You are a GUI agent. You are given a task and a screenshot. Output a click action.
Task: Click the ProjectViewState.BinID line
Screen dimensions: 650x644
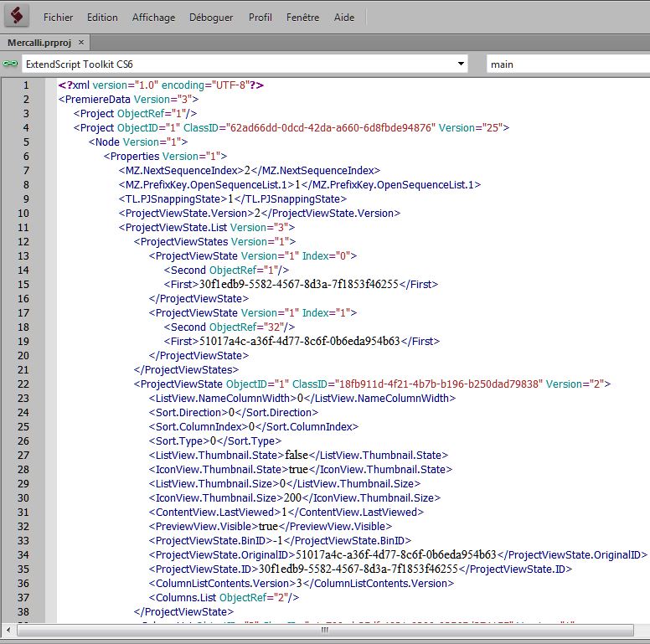click(281, 540)
